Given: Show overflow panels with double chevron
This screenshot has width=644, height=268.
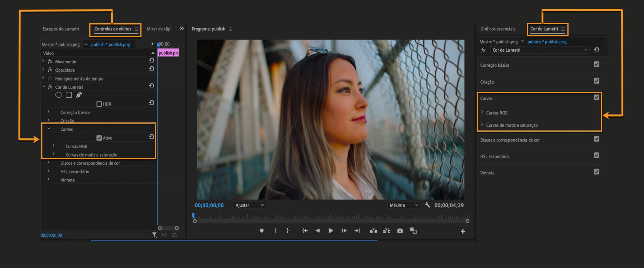Looking at the screenshot, I should [182, 29].
